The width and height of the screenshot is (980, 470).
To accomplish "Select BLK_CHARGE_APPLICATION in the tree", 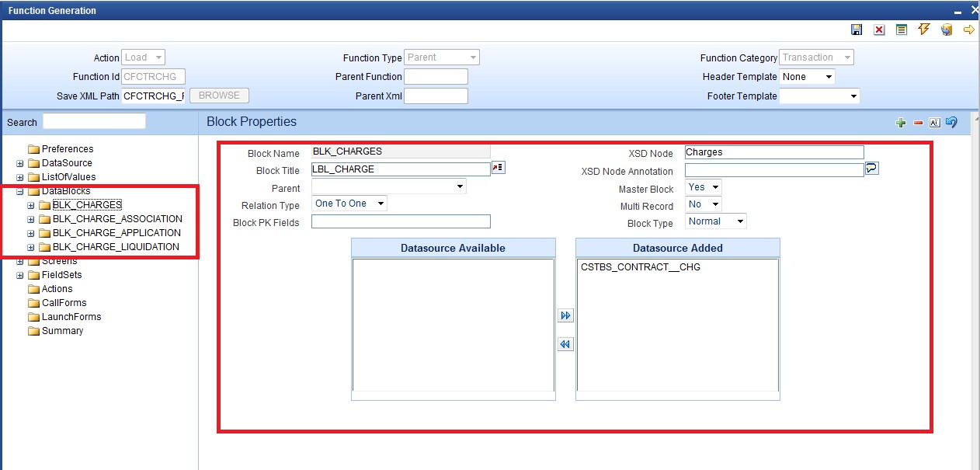I will tap(116, 233).
